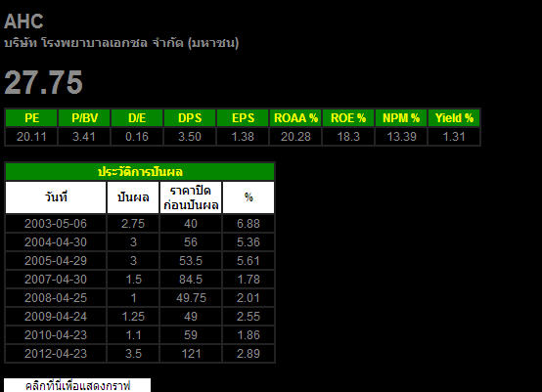This screenshot has height=392, width=542.
Task: Click the closing price 121 cell
Action: coord(191,353)
